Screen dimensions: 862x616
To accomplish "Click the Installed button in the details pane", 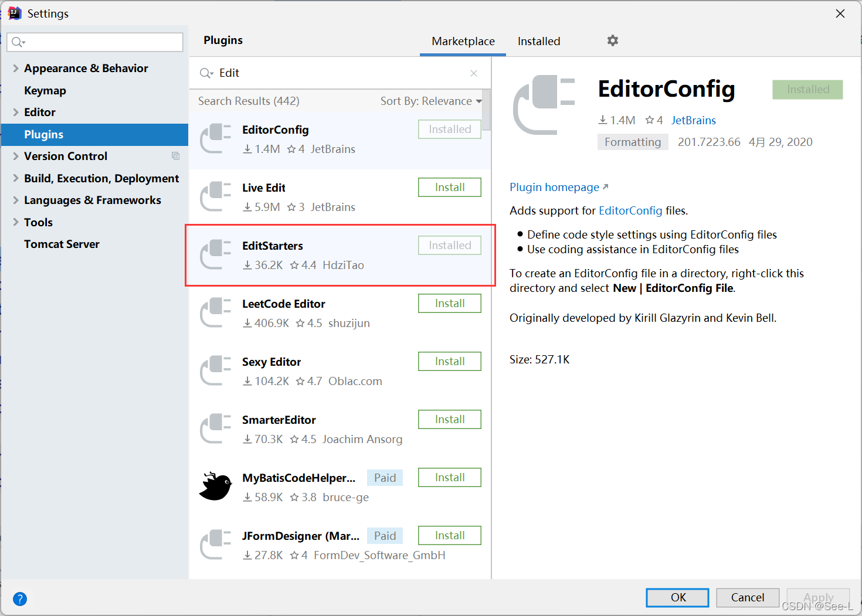I will 807,90.
